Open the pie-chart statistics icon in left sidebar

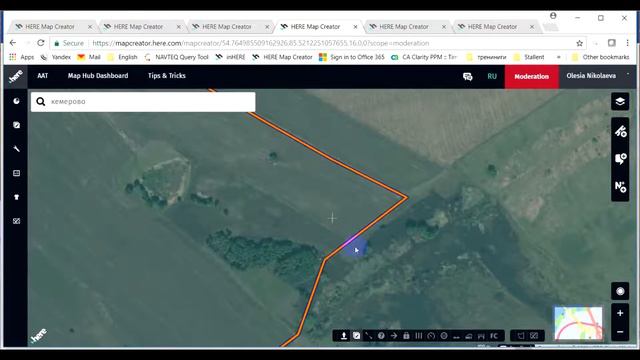[x=16, y=101]
